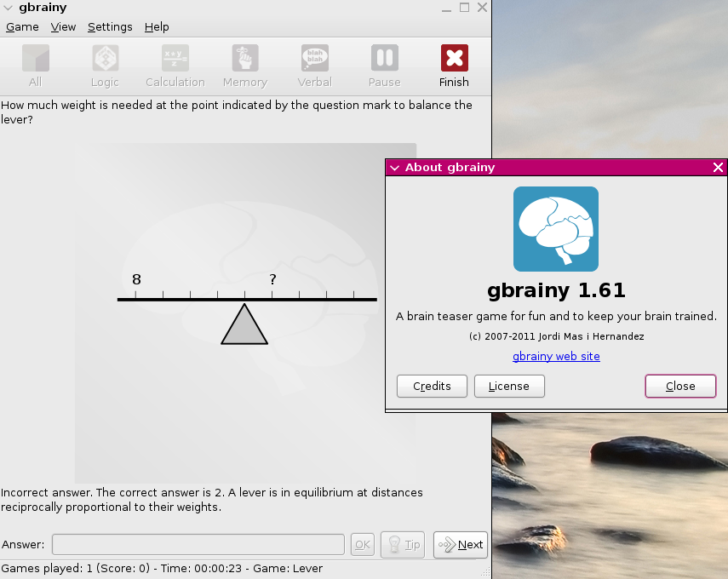This screenshot has height=579, width=728.
Task: Open the View menu
Action: point(63,27)
